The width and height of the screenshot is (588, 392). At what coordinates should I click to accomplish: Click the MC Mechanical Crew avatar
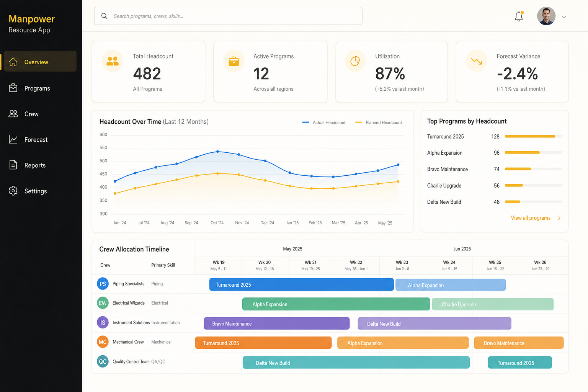(x=103, y=342)
